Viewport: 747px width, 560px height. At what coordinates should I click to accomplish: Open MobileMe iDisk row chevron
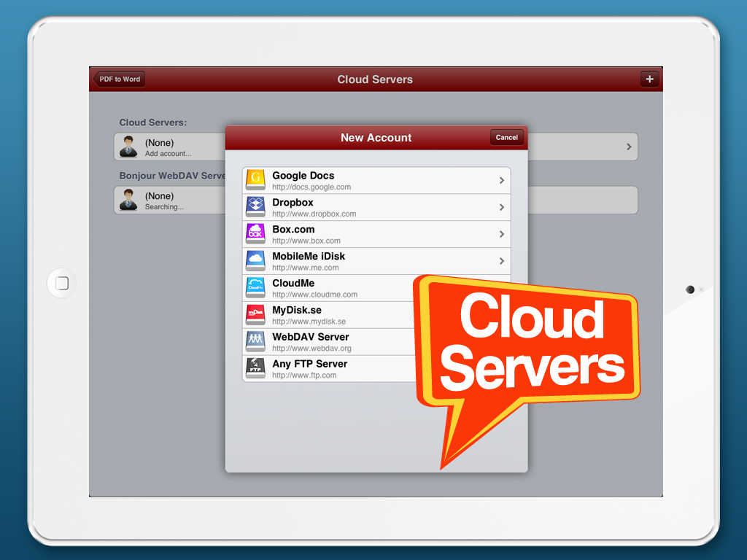(x=501, y=261)
